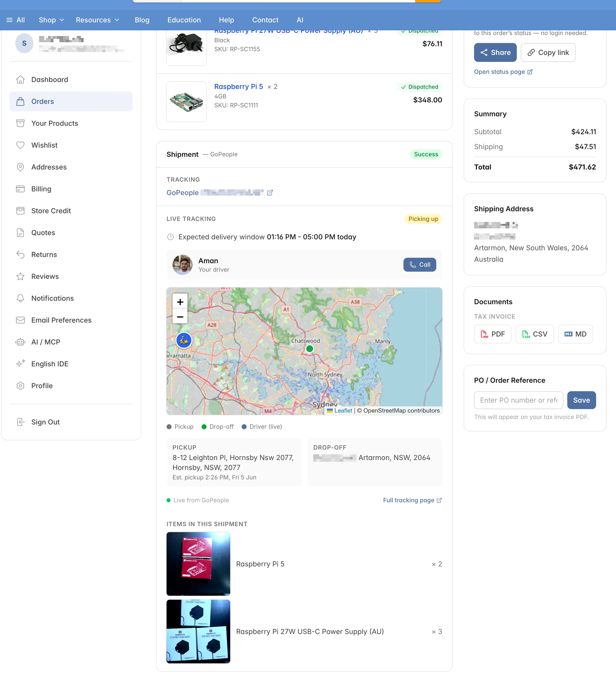616x677 pixels.
Task: Open the Full tracking page link
Action: click(412, 500)
